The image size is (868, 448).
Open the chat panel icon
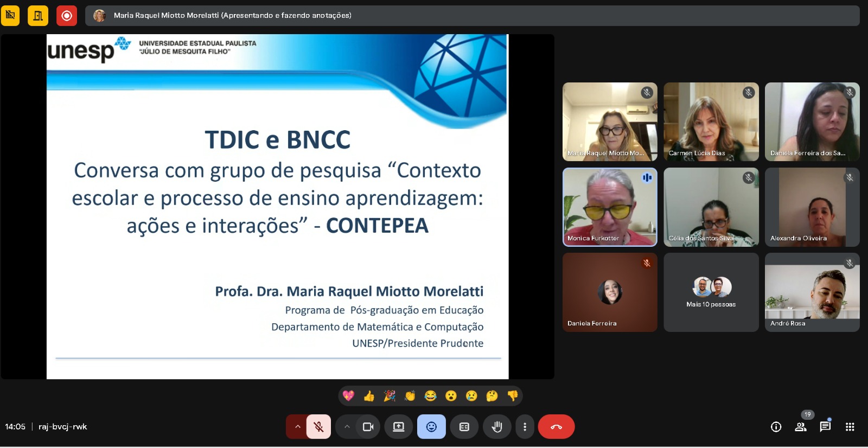pyautogui.click(x=825, y=427)
